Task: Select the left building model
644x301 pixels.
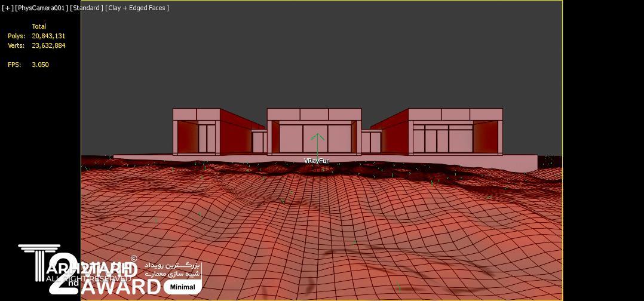Action: [203, 131]
